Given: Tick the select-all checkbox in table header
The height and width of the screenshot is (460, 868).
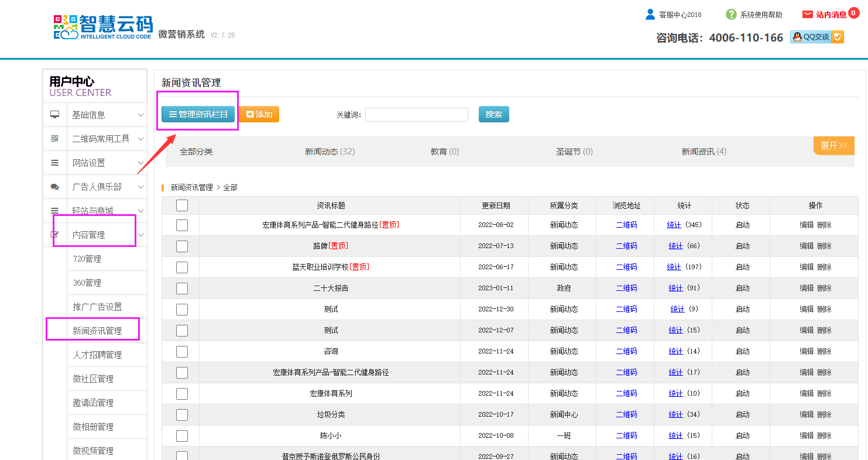Looking at the screenshot, I should (182, 205).
